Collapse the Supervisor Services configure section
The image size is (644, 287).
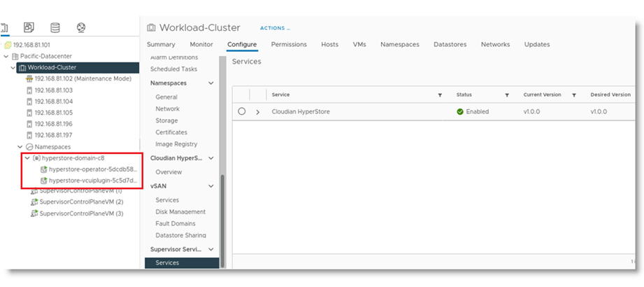[211, 249]
